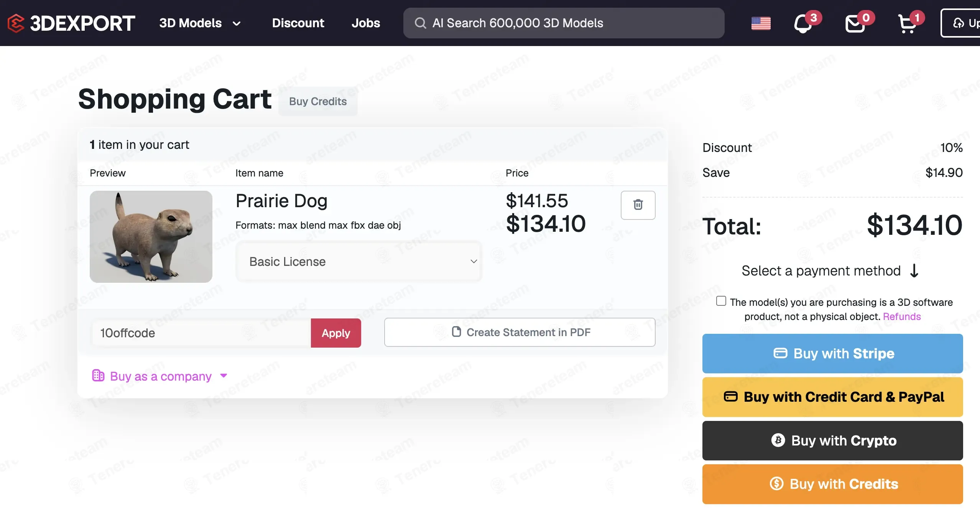Open the shopping cart icon in header
This screenshot has width=980, height=508.
(908, 23)
